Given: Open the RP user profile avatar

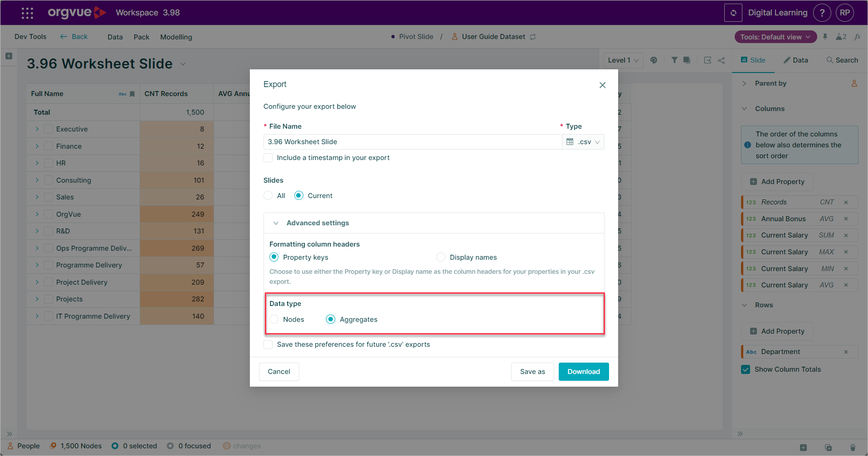Looking at the screenshot, I should tap(845, 13).
